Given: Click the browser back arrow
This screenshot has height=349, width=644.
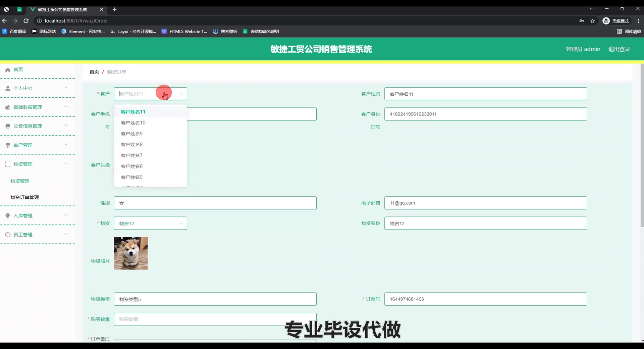Looking at the screenshot, I should point(5,21).
